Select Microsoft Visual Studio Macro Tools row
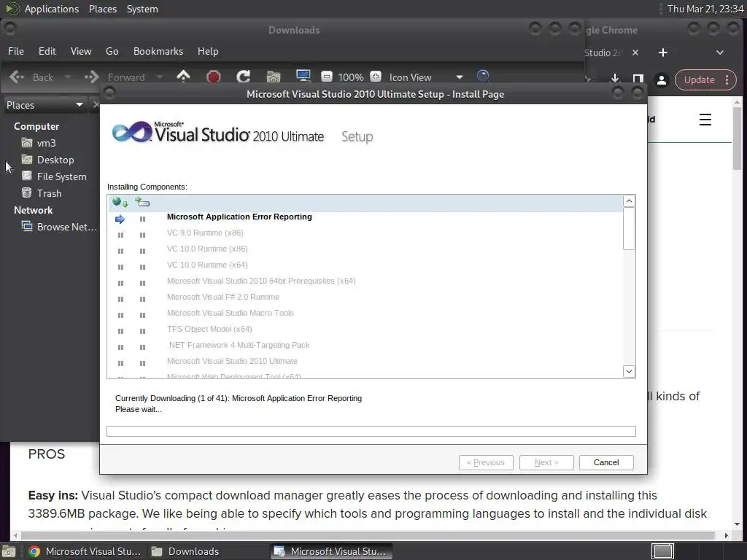This screenshot has width=747, height=560. (365, 313)
